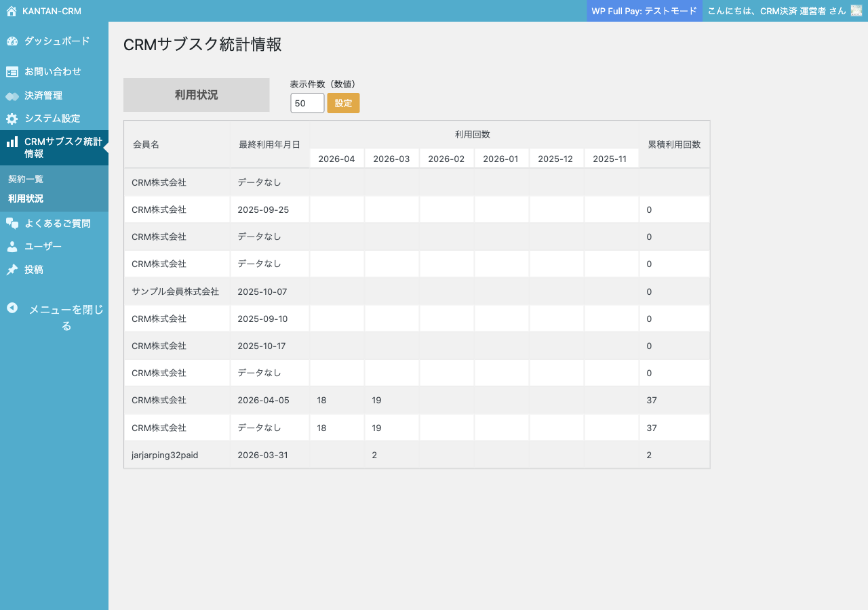Screen dimensions: 868x610
Task: Click the home icon beside KANTAN-CRM
Action: (x=11, y=11)
